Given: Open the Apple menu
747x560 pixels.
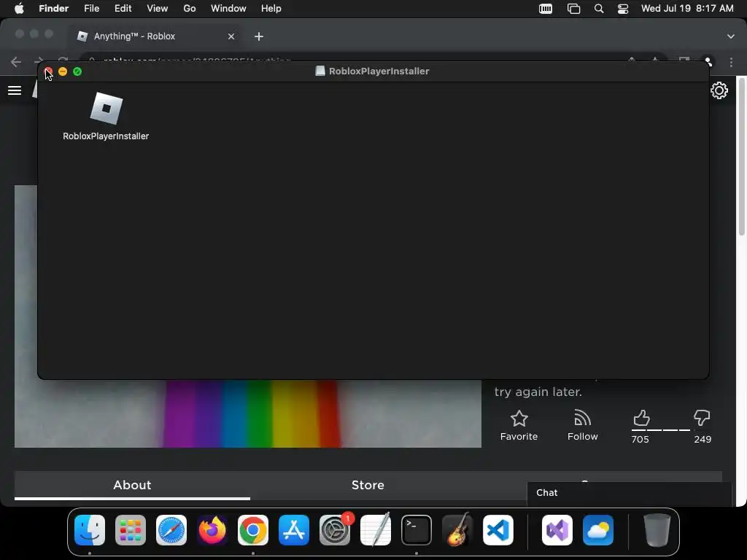Looking at the screenshot, I should [x=19, y=9].
